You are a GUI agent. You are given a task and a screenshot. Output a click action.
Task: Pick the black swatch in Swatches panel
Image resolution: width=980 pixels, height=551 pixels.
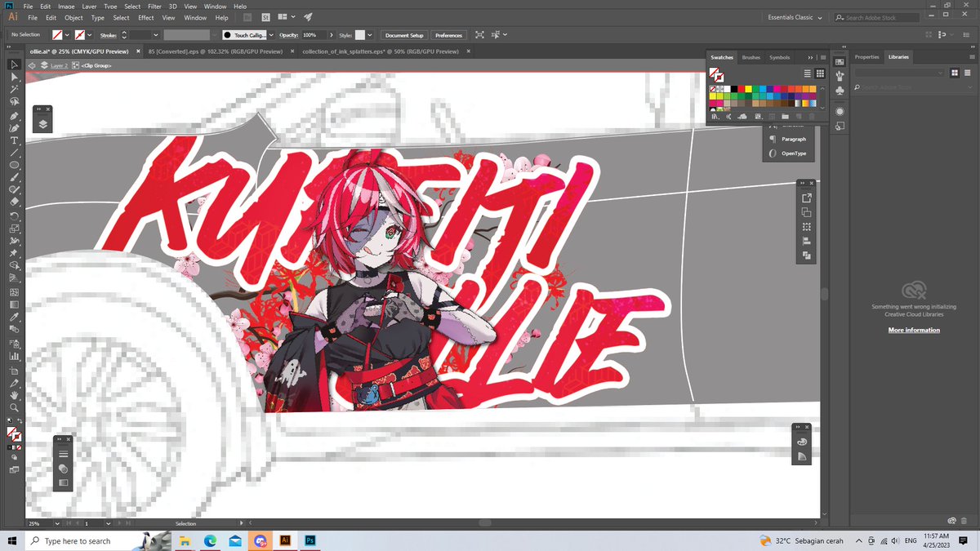pos(735,89)
